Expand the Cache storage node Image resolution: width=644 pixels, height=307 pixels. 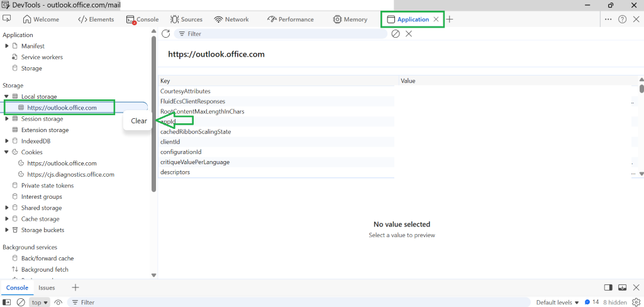pos(6,219)
